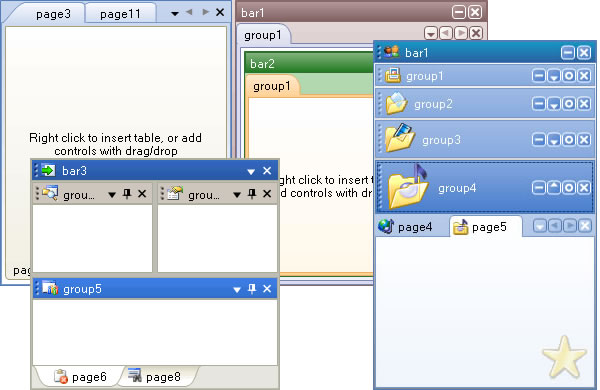This screenshot has width=600, height=390.
Task: Close the tab strip next to page11
Action: pyautogui.click(x=220, y=12)
